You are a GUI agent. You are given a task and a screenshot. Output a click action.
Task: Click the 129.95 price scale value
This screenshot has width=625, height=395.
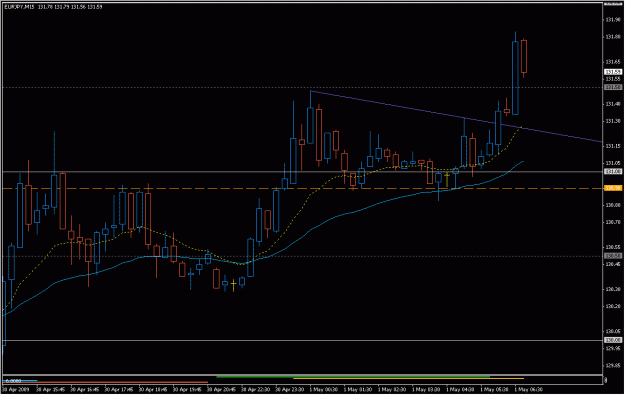pos(613,348)
